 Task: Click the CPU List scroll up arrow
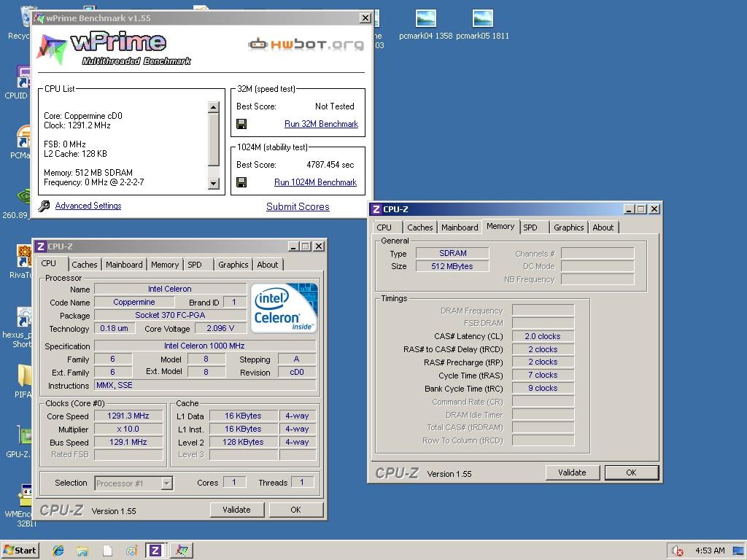point(214,106)
